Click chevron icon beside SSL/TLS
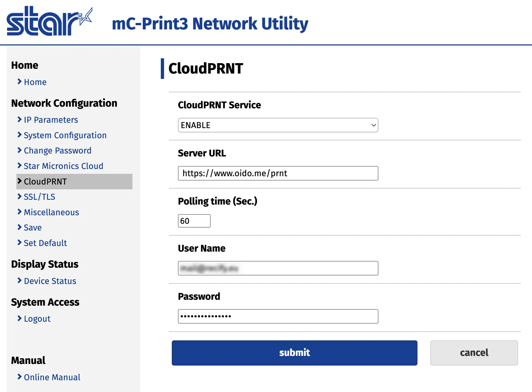The height and width of the screenshot is (392, 532). tap(20, 197)
